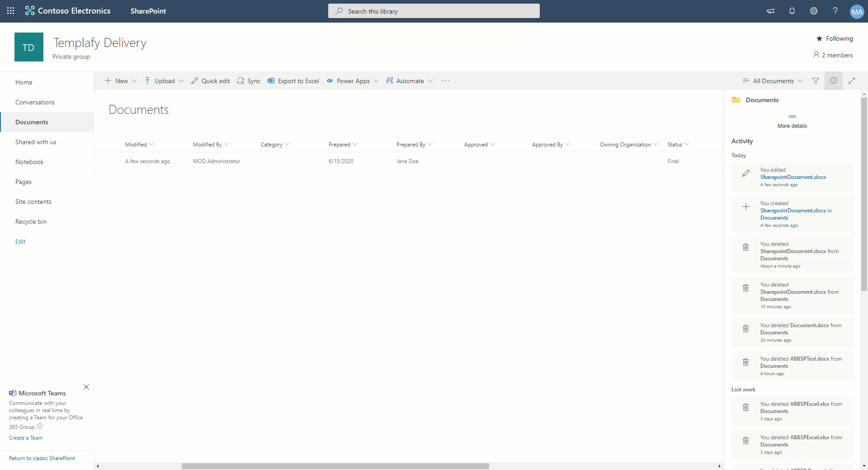Click the folder icon beside Documents heading
This screenshot has width=868, height=470.
click(736, 100)
